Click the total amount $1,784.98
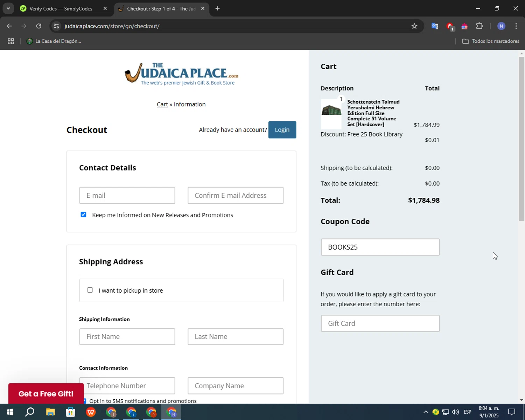Screen dimensions: 525x420 pyautogui.click(x=423, y=201)
